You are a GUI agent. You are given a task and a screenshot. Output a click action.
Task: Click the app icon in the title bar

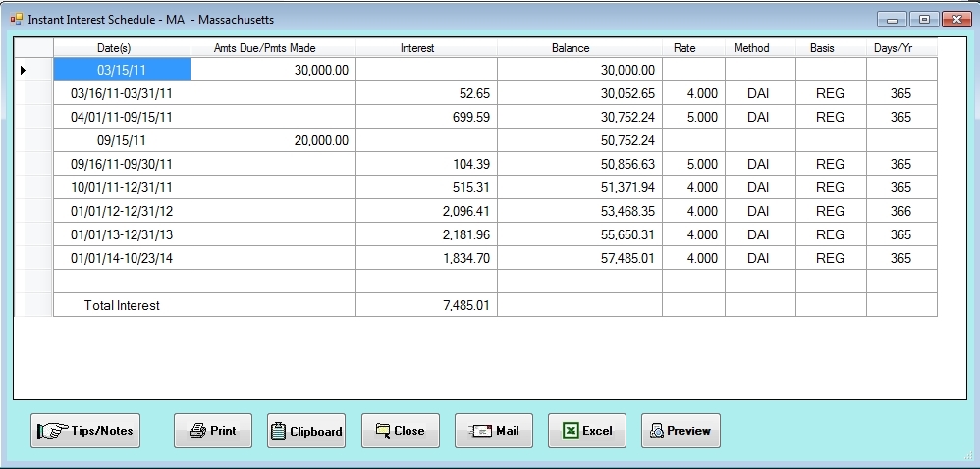pos(17,19)
